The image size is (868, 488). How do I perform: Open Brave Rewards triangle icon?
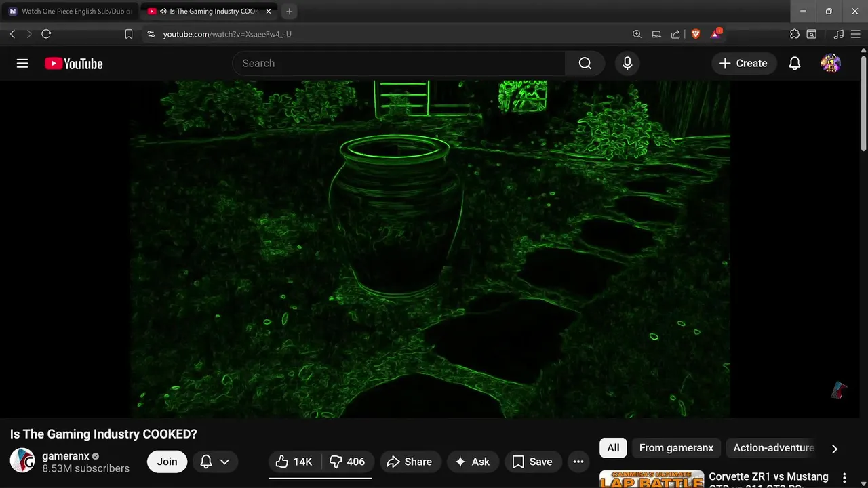click(716, 33)
